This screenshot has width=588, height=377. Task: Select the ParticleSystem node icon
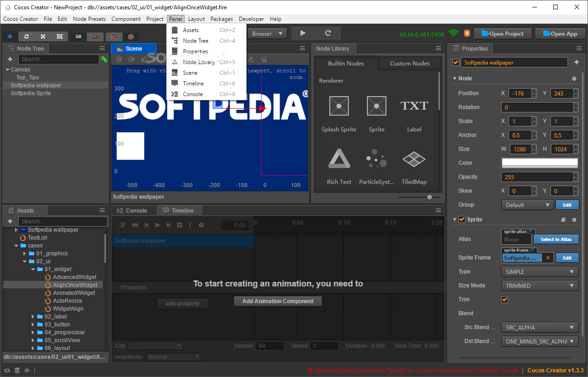pyautogui.click(x=377, y=158)
